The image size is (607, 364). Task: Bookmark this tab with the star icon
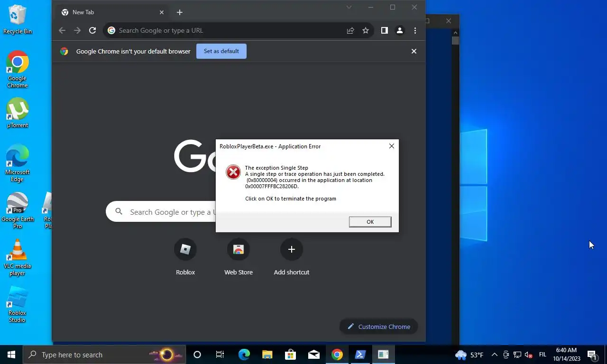[x=366, y=30]
